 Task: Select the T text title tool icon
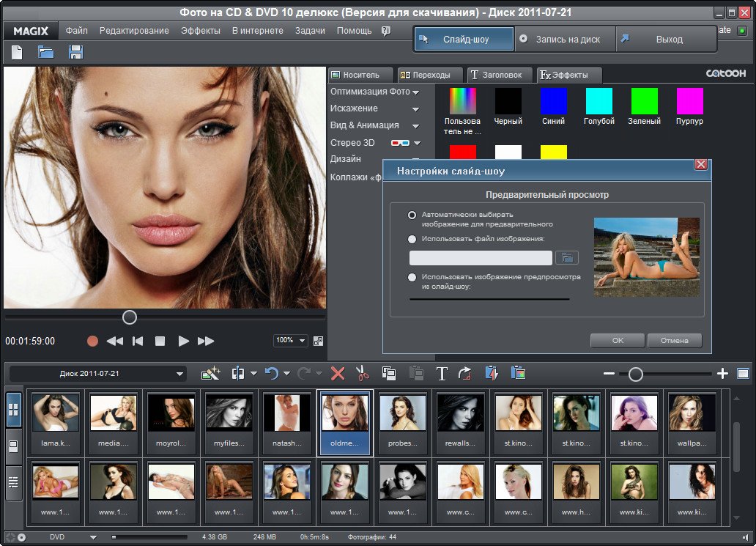pos(442,374)
